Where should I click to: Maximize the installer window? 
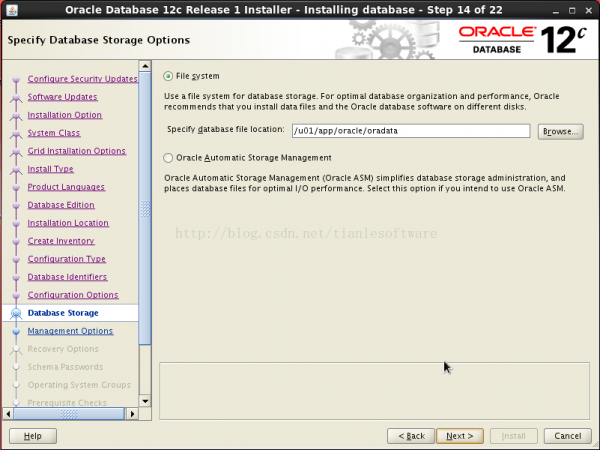pyautogui.click(x=572, y=11)
